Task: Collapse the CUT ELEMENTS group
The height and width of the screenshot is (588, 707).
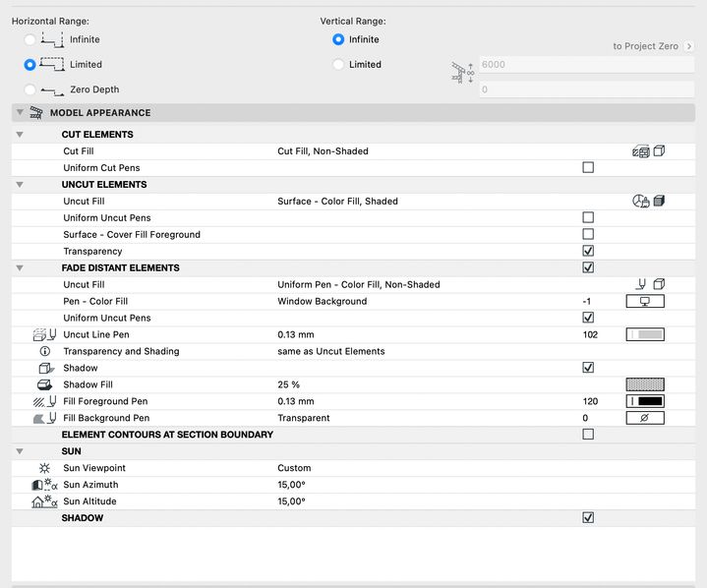Action: pyautogui.click(x=20, y=135)
